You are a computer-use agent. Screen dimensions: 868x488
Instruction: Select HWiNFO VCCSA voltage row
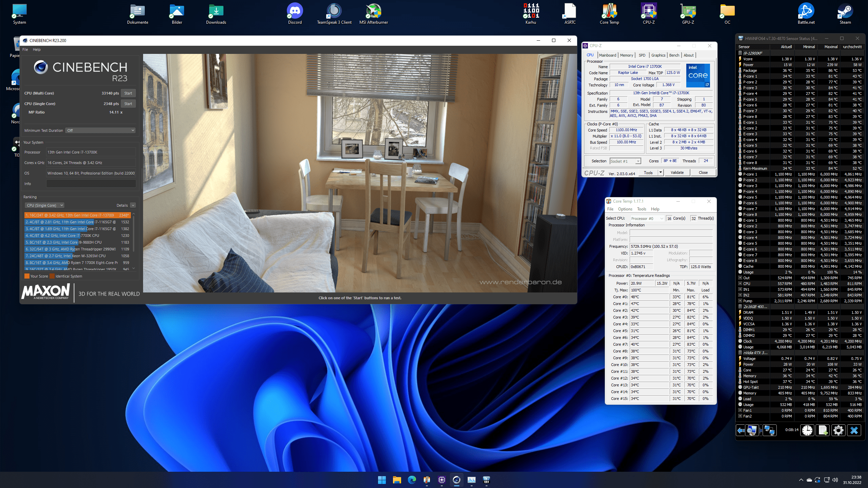pos(800,324)
